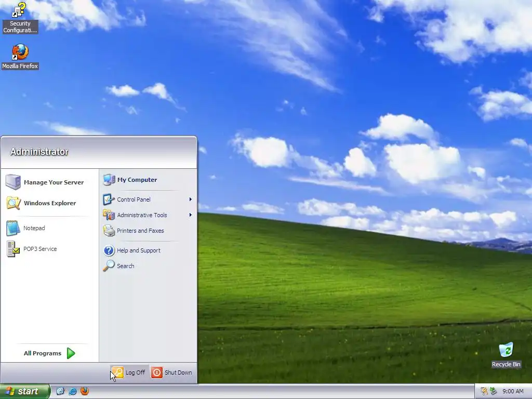Click the Administrative Tools icon
Viewport: 532px width, 399px height.
pyautogui.click(x=109, y=215)
